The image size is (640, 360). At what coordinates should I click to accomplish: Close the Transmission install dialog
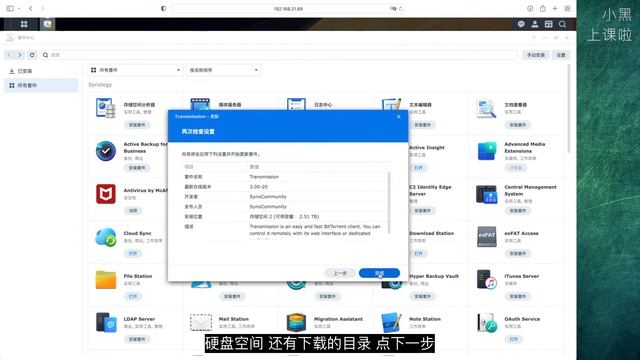click(399, 117)
